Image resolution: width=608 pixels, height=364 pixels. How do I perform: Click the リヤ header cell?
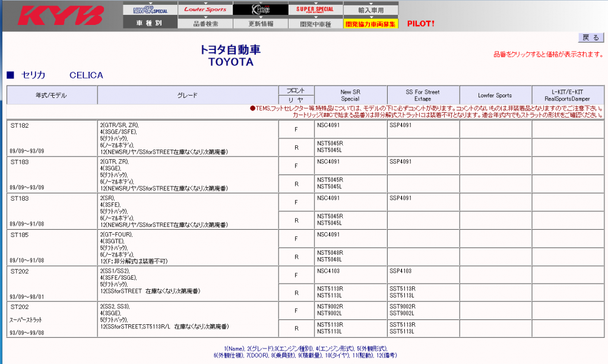point(296,100)
